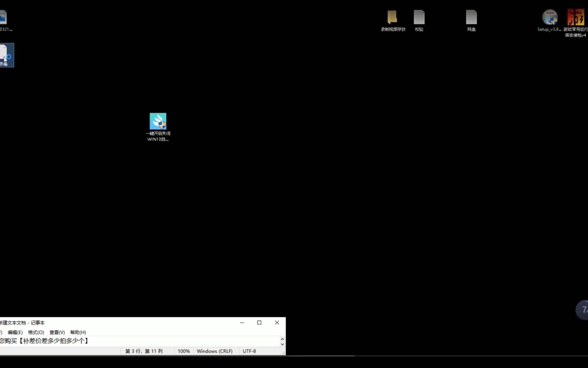Click the Notepad scrollbar down arrow
This screenshot has width=588, height=368.
click(x=282, y=344)
